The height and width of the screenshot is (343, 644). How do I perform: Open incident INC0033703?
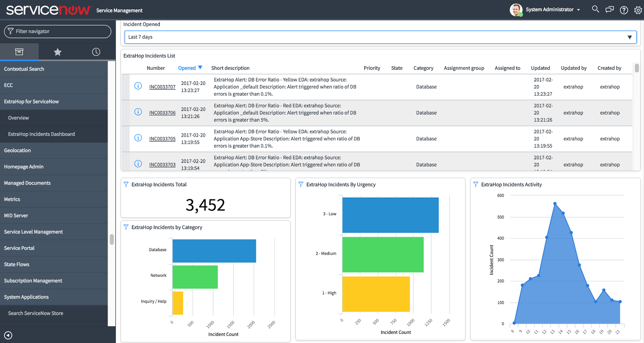coord(162,164)
